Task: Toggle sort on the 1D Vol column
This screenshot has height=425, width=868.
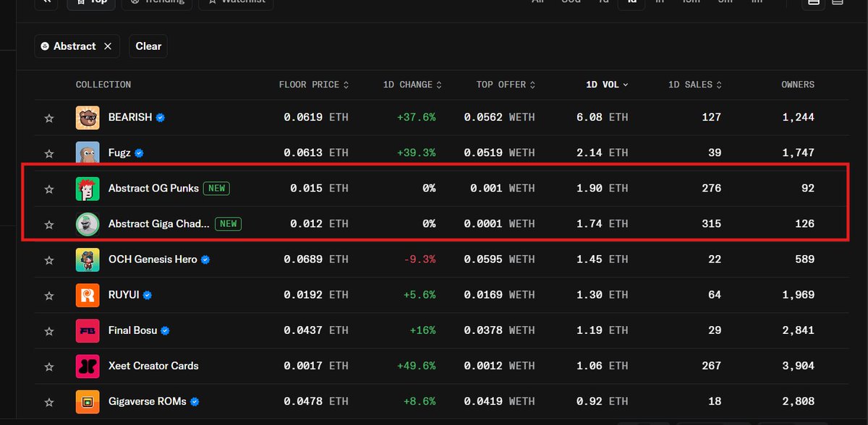Action: click(x=607, y=85)
